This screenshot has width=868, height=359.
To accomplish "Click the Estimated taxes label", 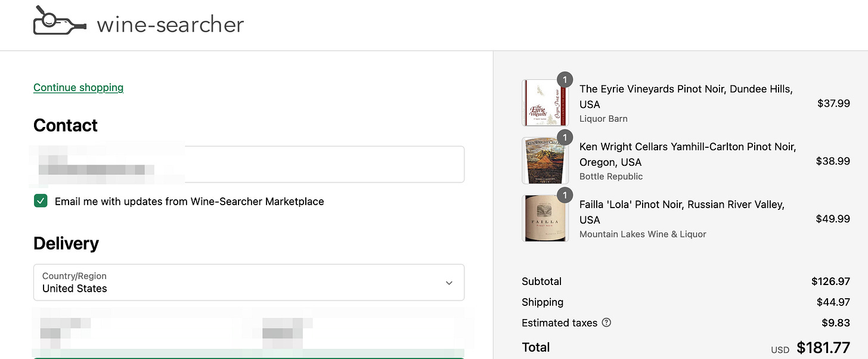I will click(x=559, y=323).
